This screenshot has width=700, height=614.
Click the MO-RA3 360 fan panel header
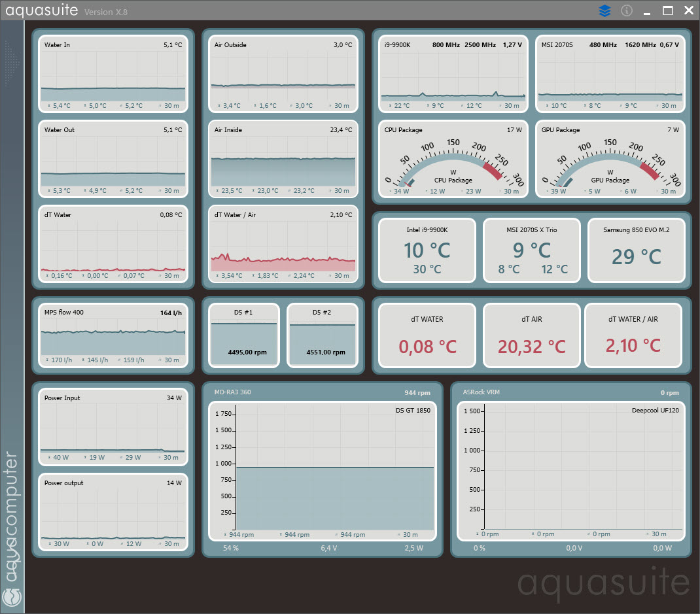click(323, 392)
